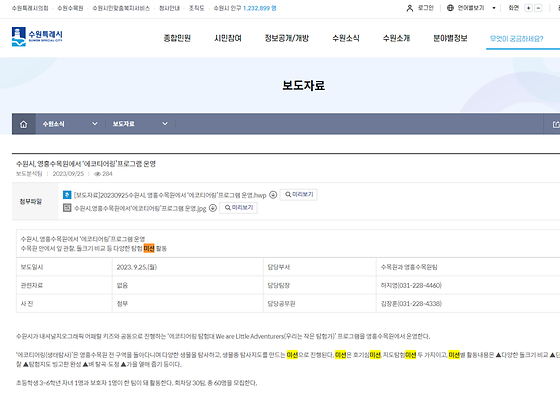Click the 로그인 person icon
The width and height of the screenshot is (560, 394).
click(410, 8)
